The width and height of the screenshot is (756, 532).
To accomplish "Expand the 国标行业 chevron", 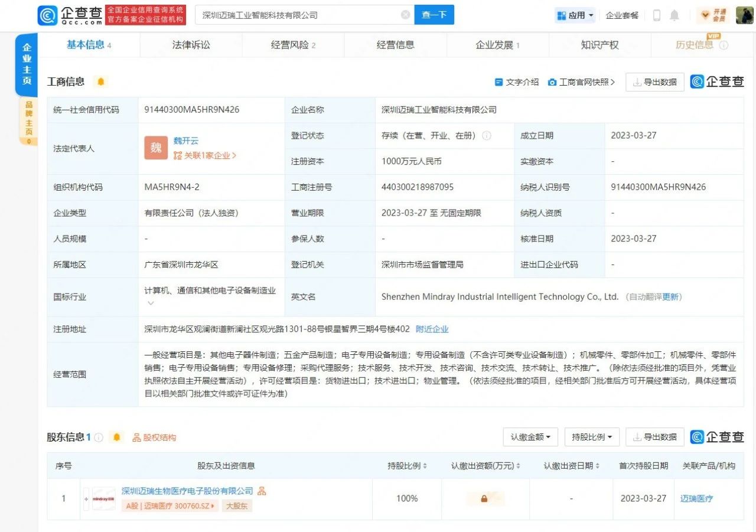I will tap(151, 303).
